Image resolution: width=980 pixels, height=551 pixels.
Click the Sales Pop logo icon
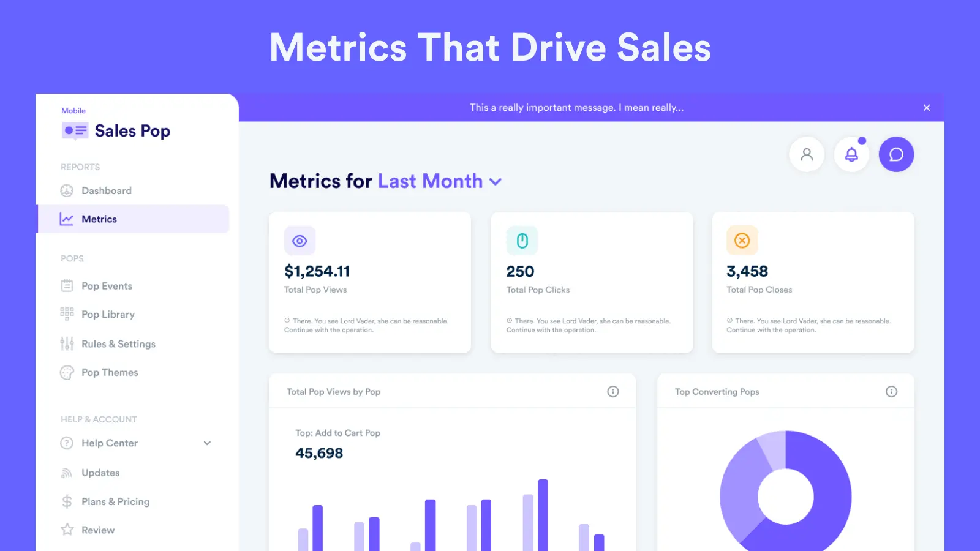tap(75, 130)
